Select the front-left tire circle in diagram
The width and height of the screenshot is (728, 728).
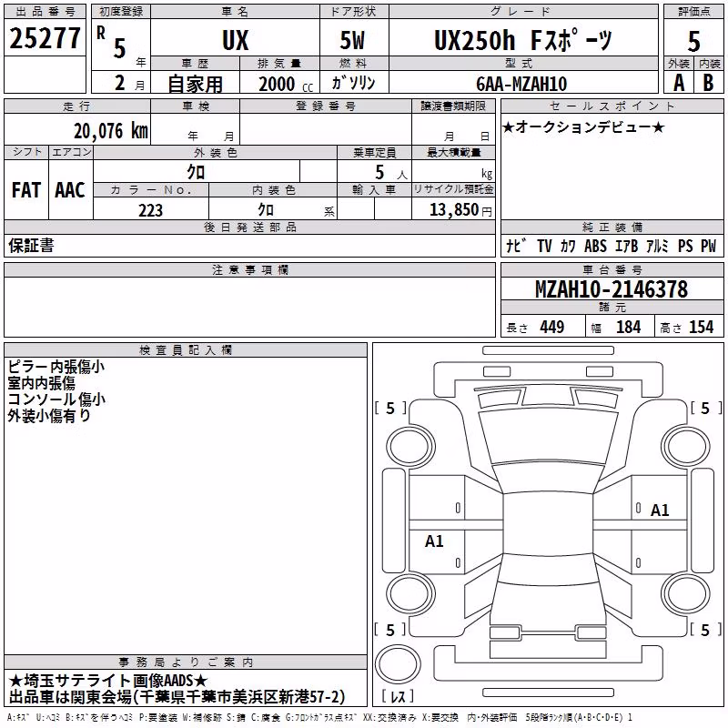pos(410,447)
